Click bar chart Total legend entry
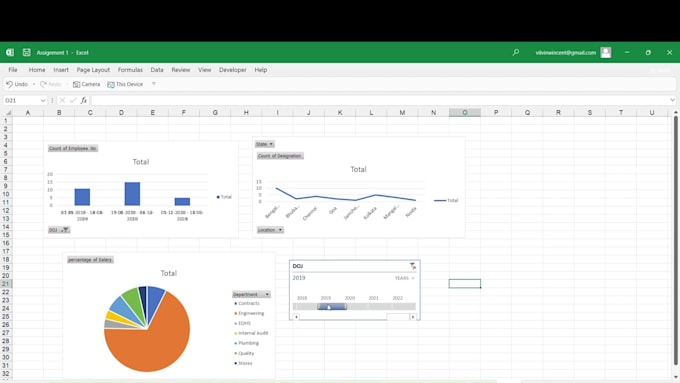 pos(224,197)
